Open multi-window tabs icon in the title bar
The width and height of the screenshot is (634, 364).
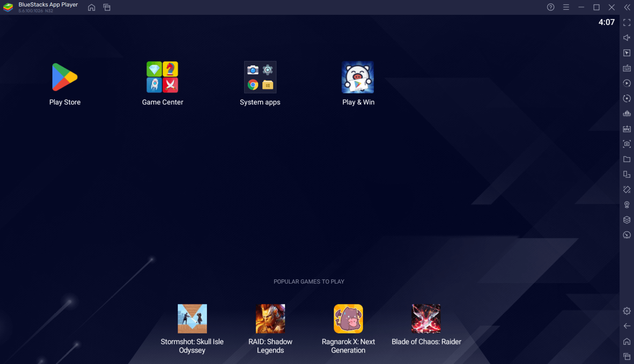(107, 7)
